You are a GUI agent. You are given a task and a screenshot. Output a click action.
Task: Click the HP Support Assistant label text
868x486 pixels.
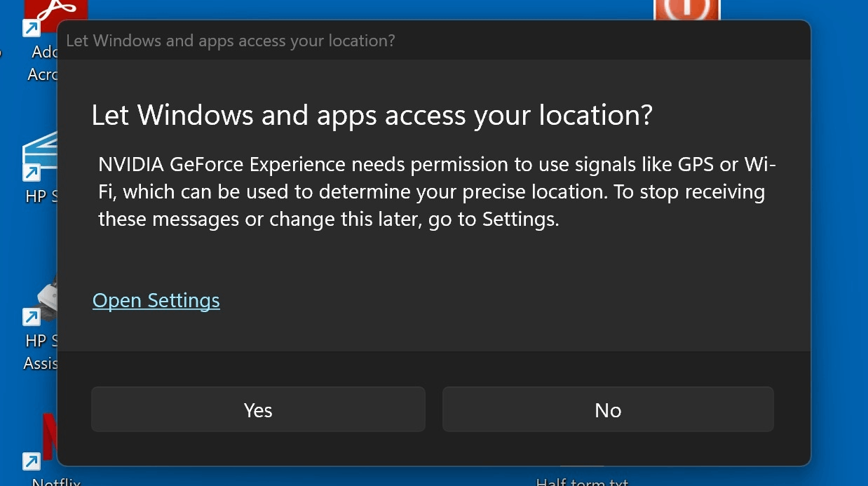click(41, 352)
